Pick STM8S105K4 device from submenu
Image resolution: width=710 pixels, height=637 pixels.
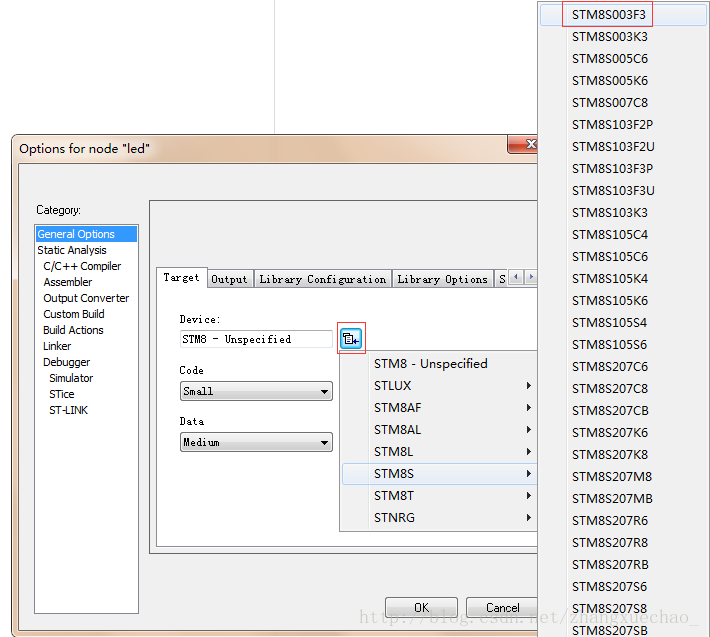(623, 278)
